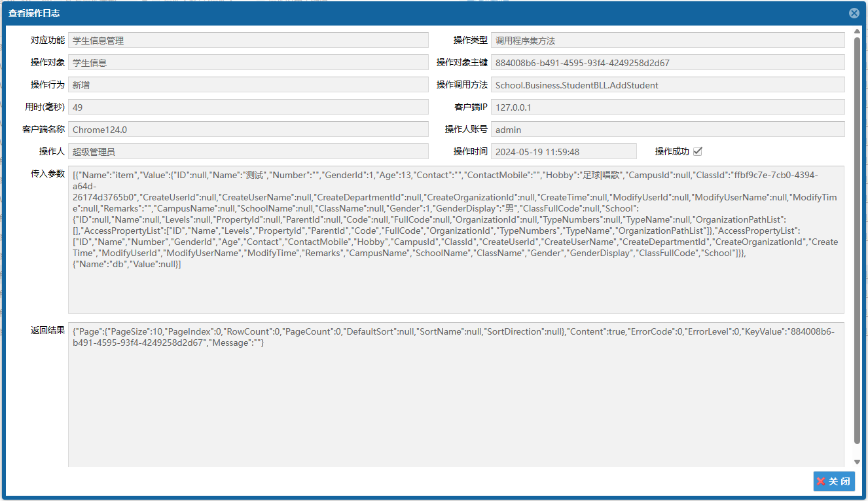Click the 关闭 button

coord(834,481)
